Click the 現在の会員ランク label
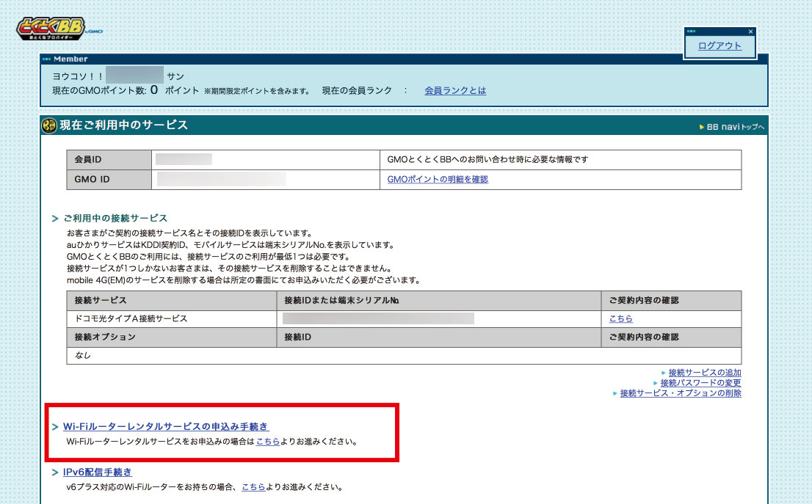 (357, 90)
